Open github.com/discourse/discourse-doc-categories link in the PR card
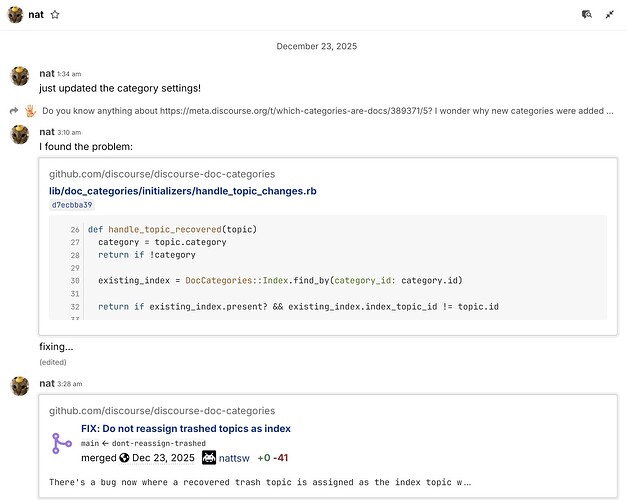Viewport: 627px width, 500px height. click(x=162, y=411)
